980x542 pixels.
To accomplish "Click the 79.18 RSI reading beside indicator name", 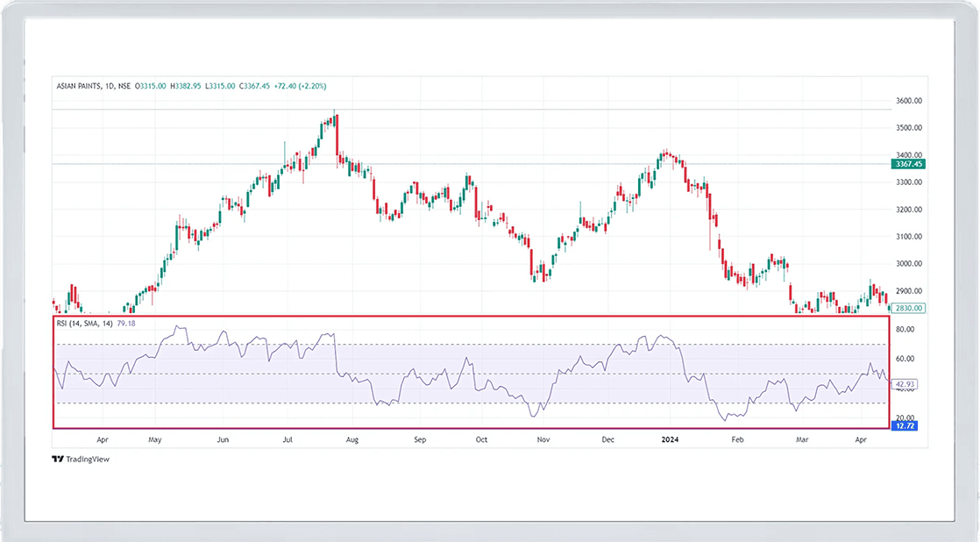I will click(x=126, y=324).
